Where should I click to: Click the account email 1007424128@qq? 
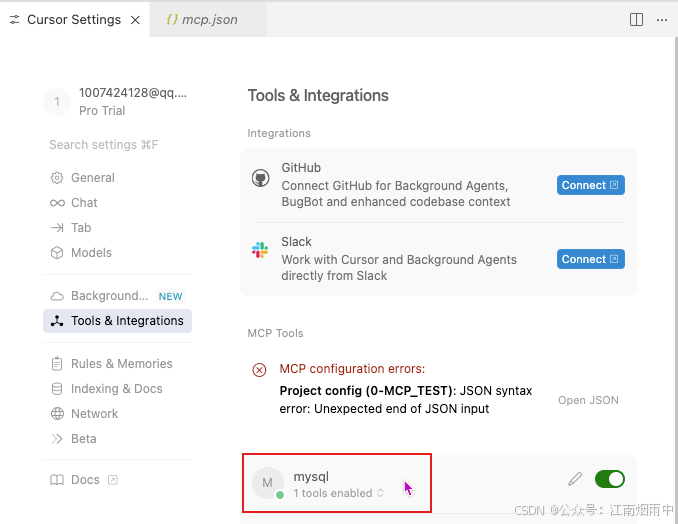point(133,93)
